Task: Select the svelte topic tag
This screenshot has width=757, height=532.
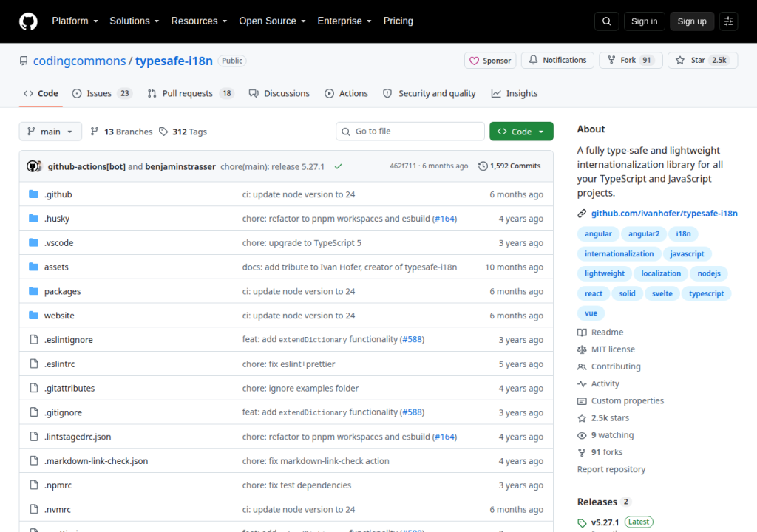Action: tap(662, 293)
